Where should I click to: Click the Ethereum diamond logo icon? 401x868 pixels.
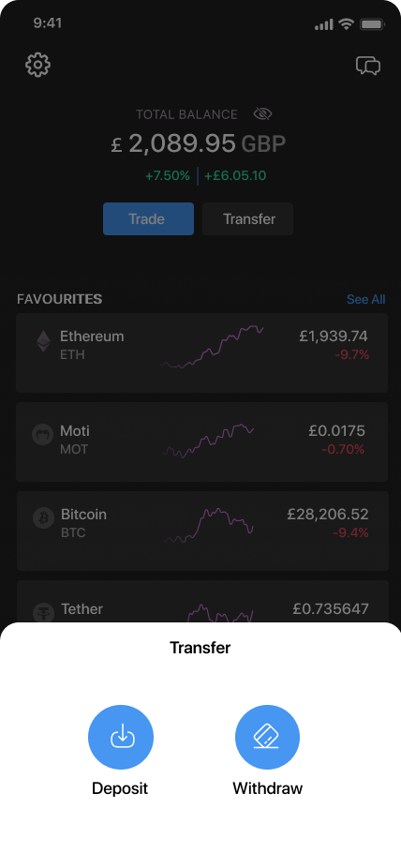coord(43,341)
